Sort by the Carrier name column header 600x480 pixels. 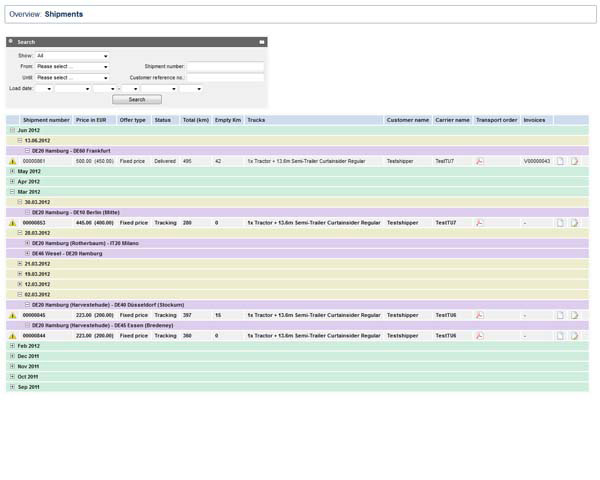452,120
